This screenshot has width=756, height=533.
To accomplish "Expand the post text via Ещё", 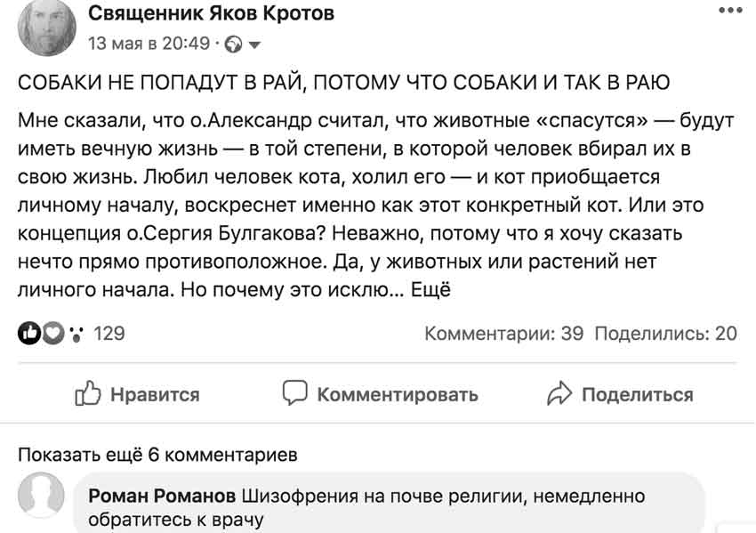I will [x=430, y=290].
